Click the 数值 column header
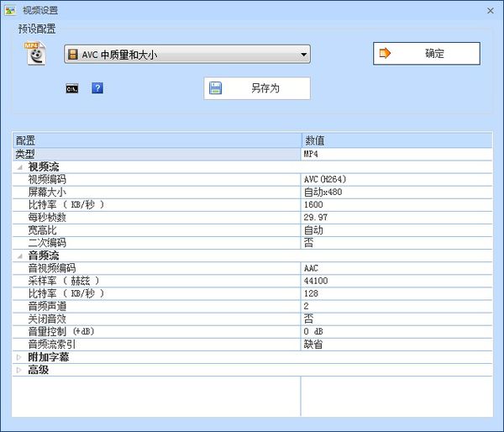The width and height of the screenshot is (504, 432). coord(397,140)
